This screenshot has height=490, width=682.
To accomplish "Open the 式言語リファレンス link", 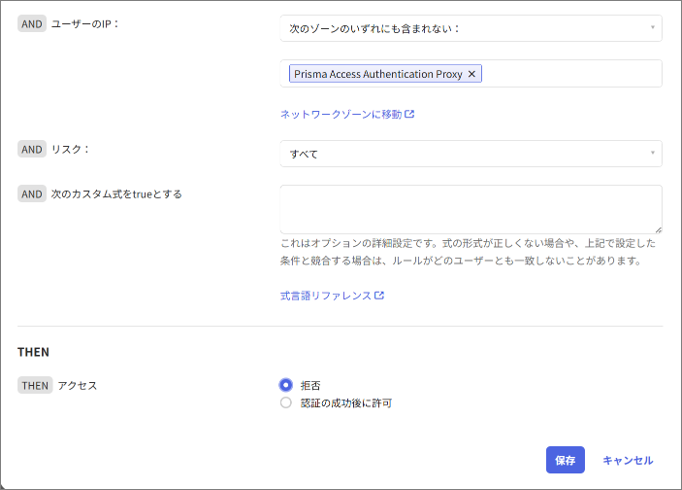I will [x=326, y=296].
